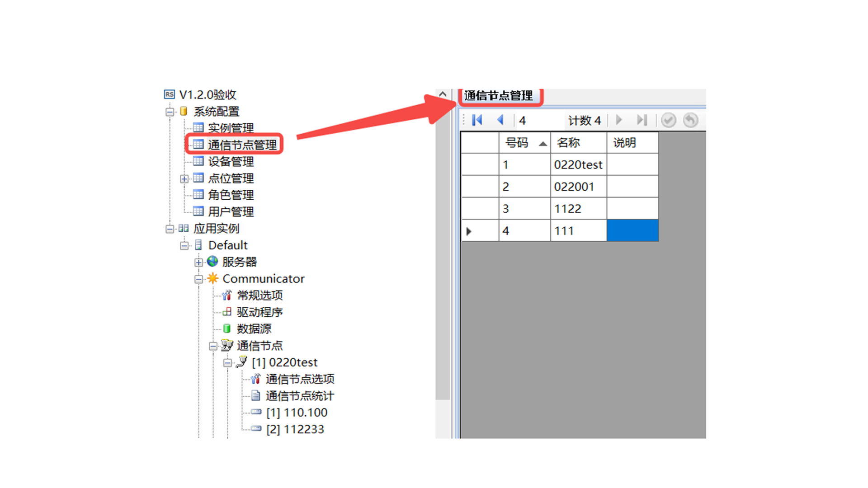Click the number 2 cell in 号码 column
The width and height of the screenshot is (868, 488).
(525, 187)
